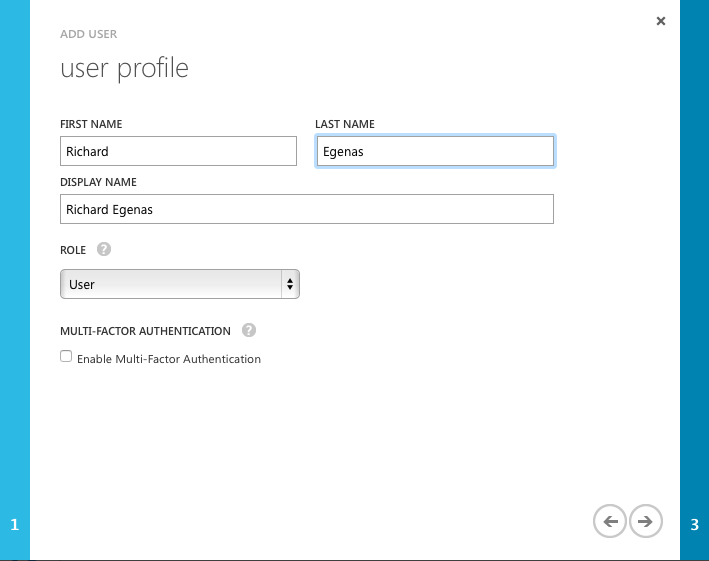Close the Add User dialog
The height and width of the screenshot is (561, 709).
click(x=660, y=21)
